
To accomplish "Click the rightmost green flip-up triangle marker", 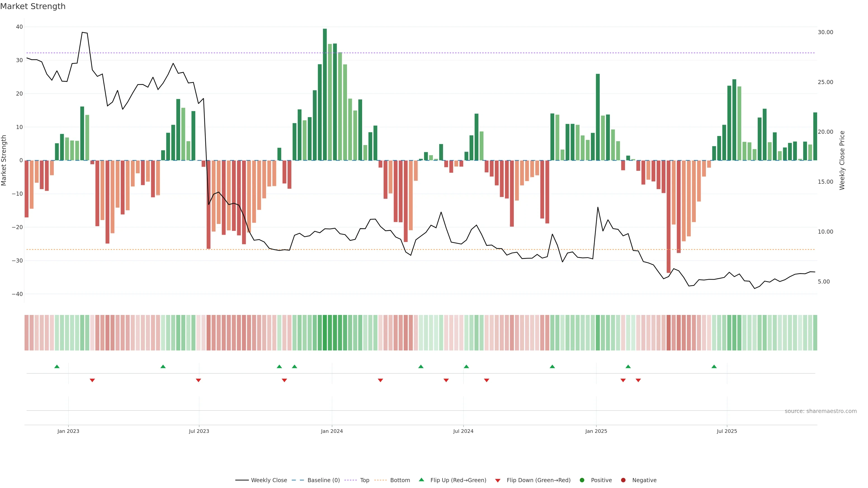I will 714,366.
